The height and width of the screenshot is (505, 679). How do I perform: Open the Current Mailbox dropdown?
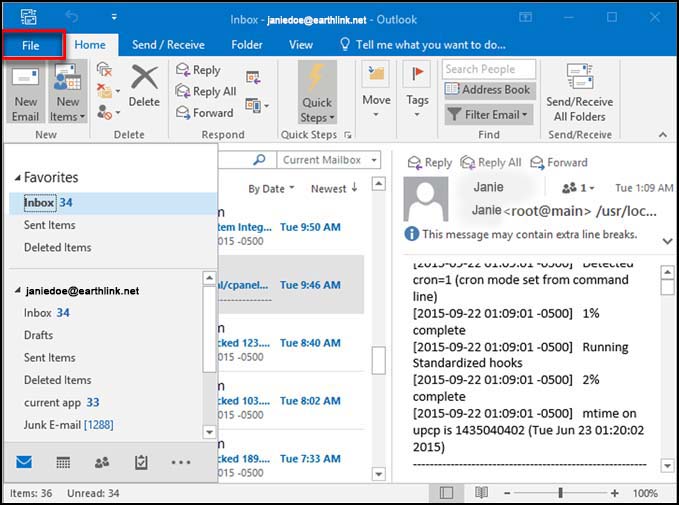click(329, 160)
